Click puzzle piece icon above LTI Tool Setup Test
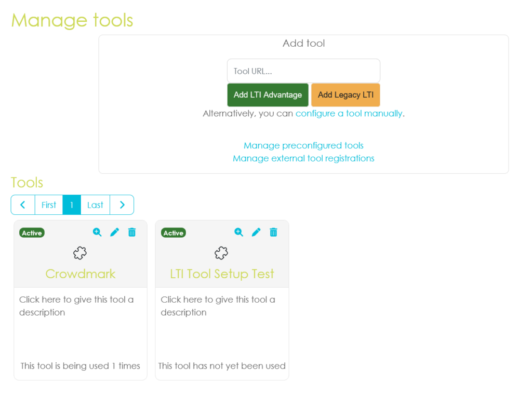532x395 pixels. click(221, 253)
